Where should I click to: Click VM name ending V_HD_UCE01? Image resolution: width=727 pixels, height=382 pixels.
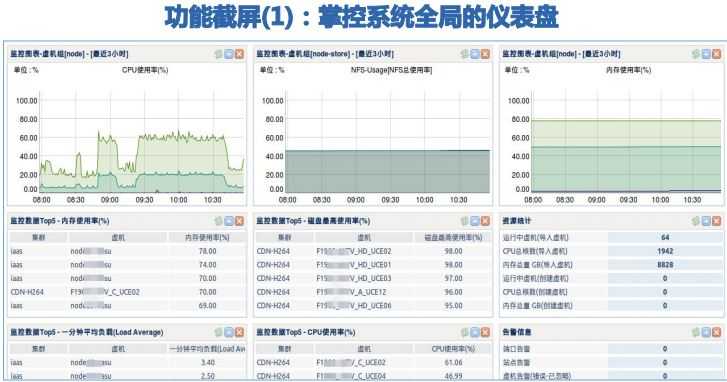(354, 265)
